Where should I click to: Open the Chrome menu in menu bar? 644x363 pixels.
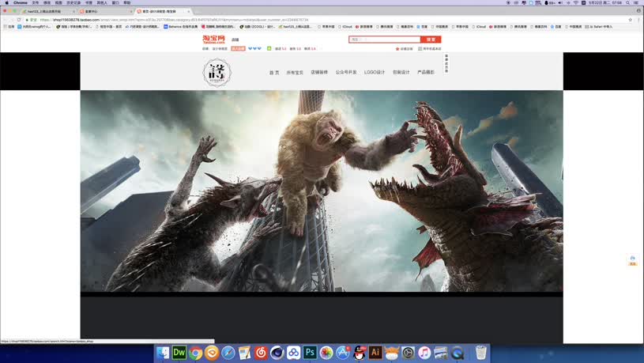tap(20, 2)
